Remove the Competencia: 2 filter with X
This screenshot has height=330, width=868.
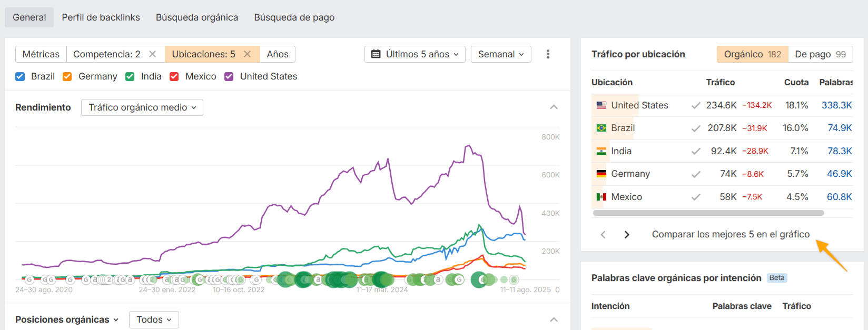(x=152, y=54)
